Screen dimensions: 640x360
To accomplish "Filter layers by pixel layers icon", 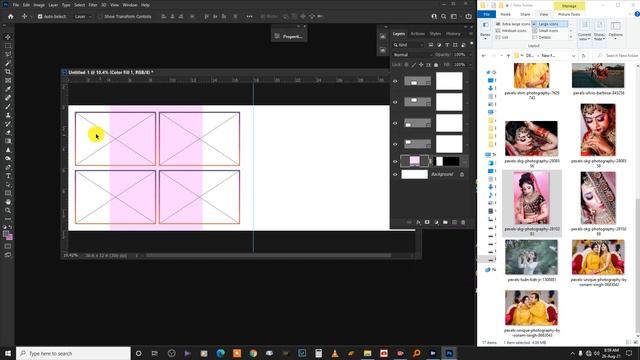I will (x=431, y=45).
